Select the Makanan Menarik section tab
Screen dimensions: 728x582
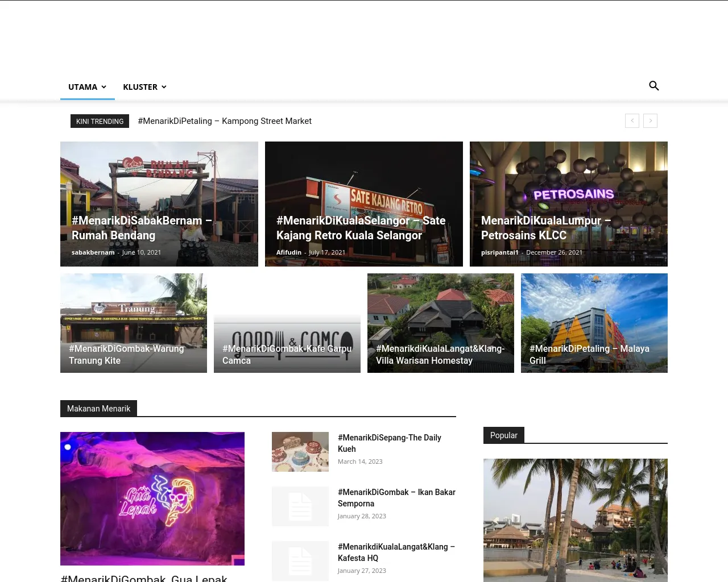[98, 409]
